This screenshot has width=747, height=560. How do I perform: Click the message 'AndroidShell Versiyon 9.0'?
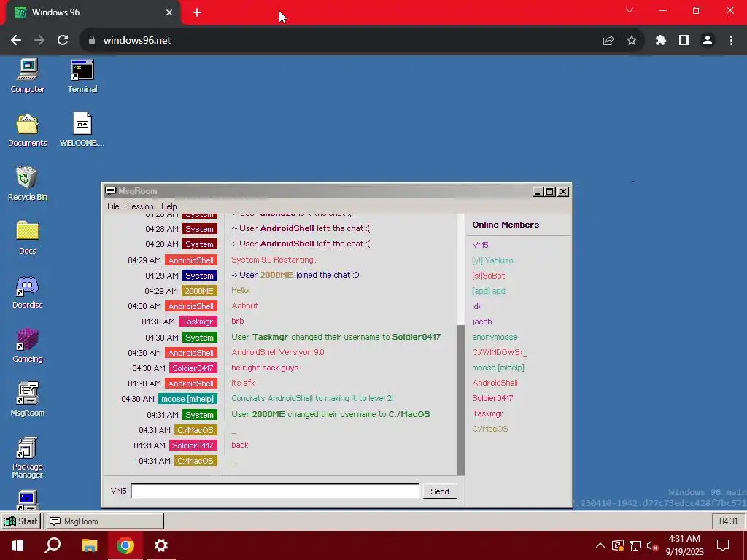click(278, 352)
